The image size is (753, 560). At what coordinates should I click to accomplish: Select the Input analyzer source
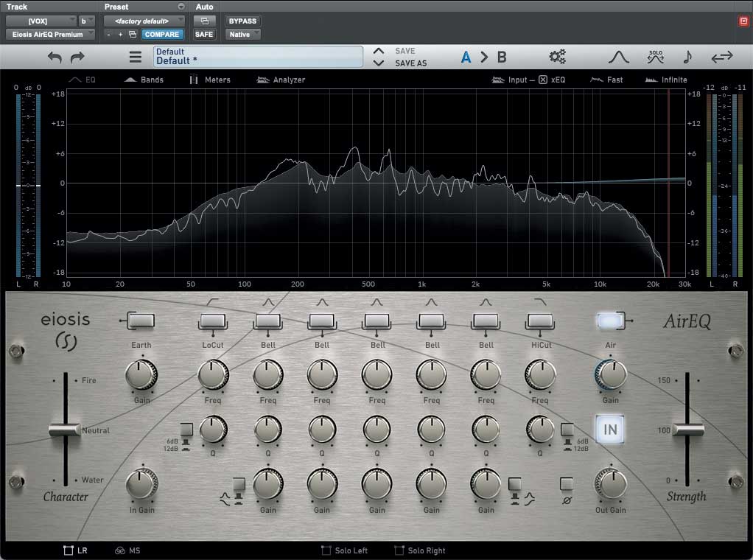[509, 80]
